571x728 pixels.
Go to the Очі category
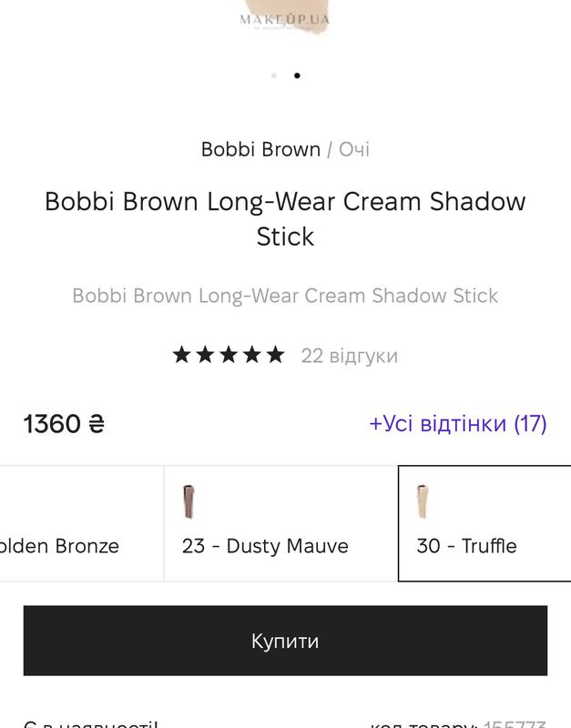click(x=354, y=149)
